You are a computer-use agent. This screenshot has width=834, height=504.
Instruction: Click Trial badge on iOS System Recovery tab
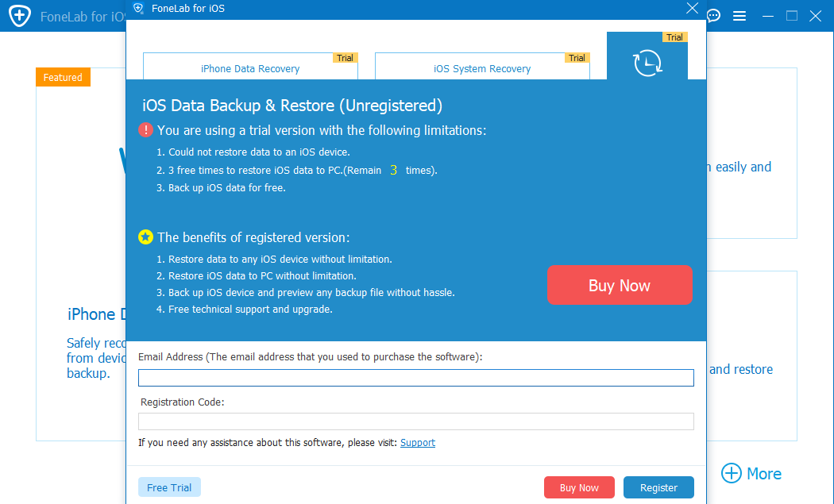[577, 58]
